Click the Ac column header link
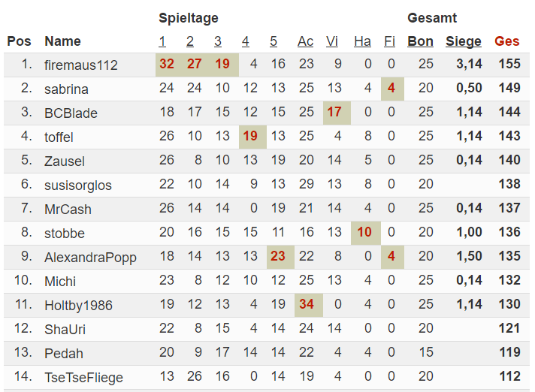Image resolution: width=535 pixels, height=392 pixels. point(305,41)
